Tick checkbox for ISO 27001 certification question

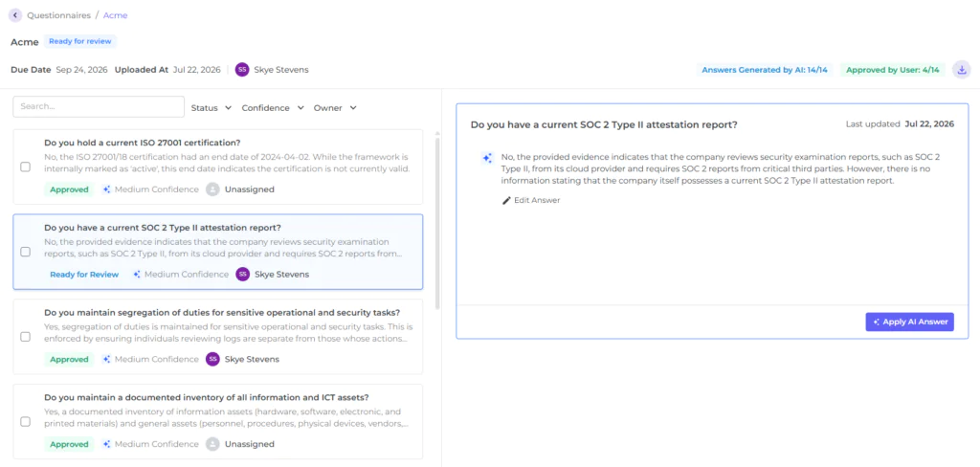click(x=26, y=167)
